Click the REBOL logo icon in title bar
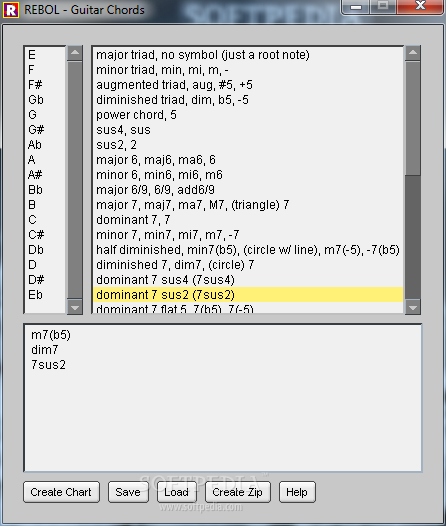The width and height of the screenshot is (446, 526). (11, 10)
